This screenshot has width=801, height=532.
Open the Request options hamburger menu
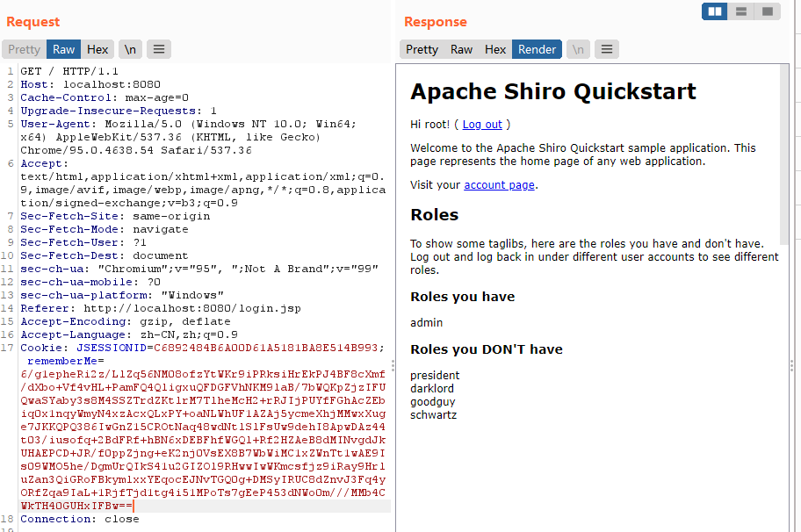click(159, 49)
